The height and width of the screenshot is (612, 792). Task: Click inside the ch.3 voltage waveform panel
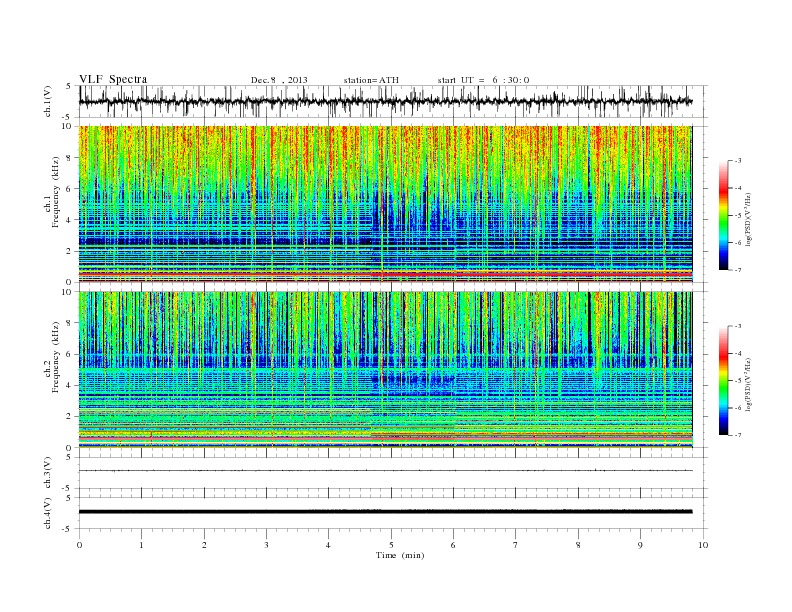click(x=393, y=473)
